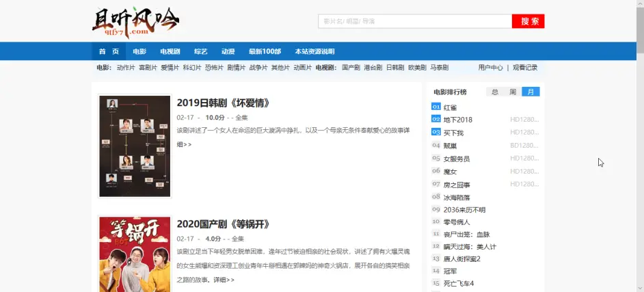The height and width of the screenshot is (292, 644).
Task: Open the 动漫 navigation tab
Action: [228, 51]
